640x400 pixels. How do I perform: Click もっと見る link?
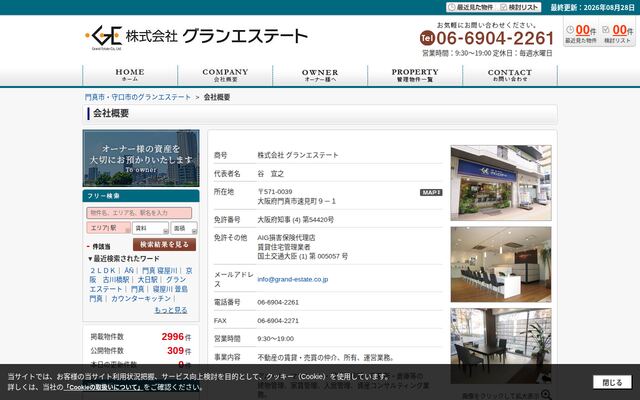171,310
